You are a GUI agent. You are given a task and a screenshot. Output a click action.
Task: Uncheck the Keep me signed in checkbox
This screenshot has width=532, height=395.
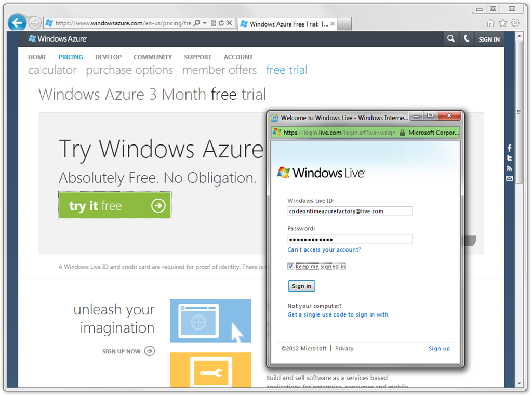coord(291,266)
